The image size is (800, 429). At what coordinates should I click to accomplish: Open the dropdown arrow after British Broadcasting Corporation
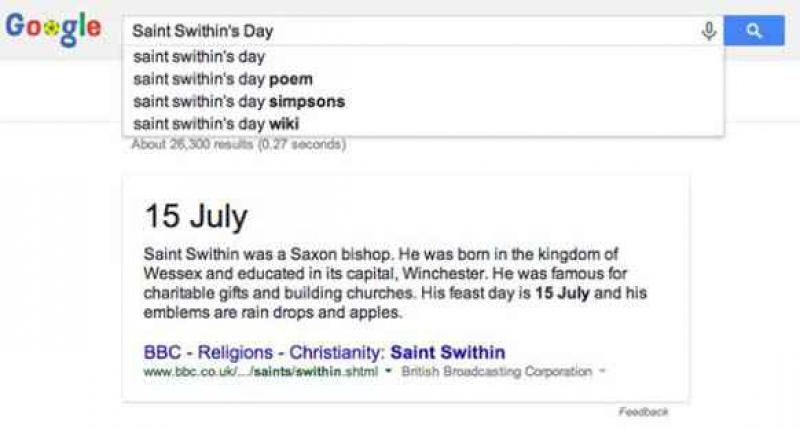tap(602, 372)
